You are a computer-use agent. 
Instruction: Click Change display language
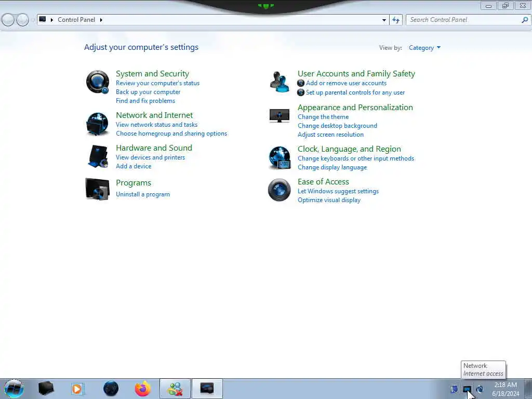pyautogui.click(x=332, y=167)
